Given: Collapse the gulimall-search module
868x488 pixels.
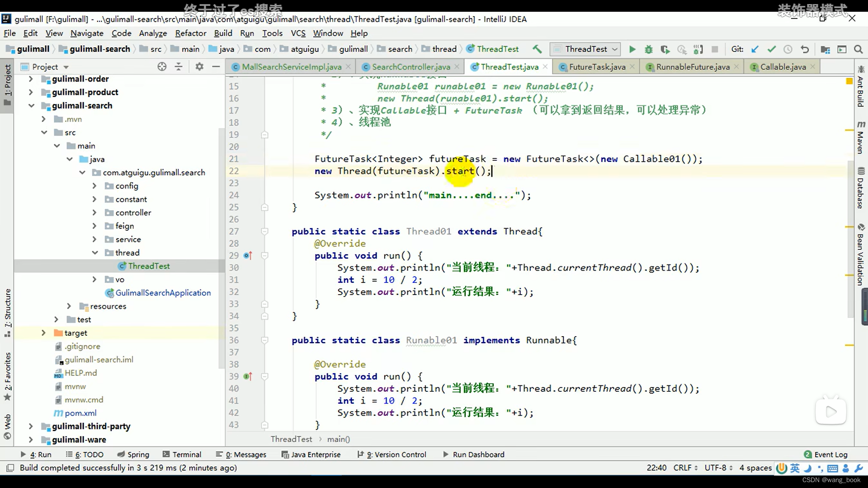Looking at the screenshot, I should (31, 106).
